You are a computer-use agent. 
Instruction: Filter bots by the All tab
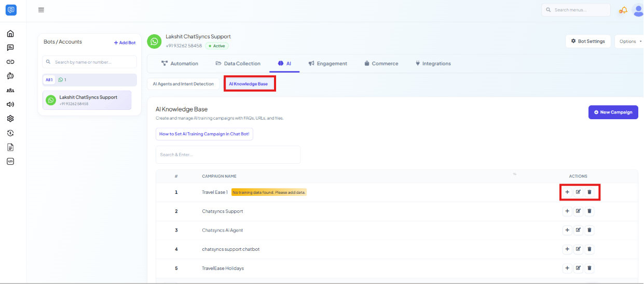(49, 80)
